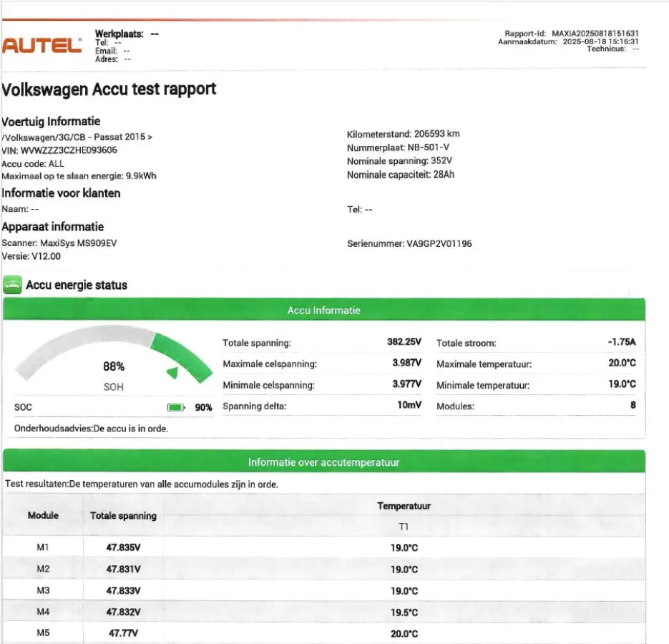Click the 88% SOH value

(x=114, y=366)
